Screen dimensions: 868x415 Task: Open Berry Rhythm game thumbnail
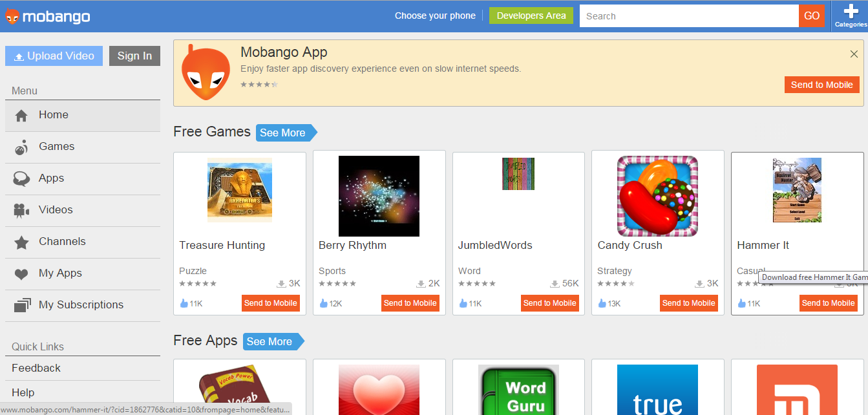[x=379, y=196]
